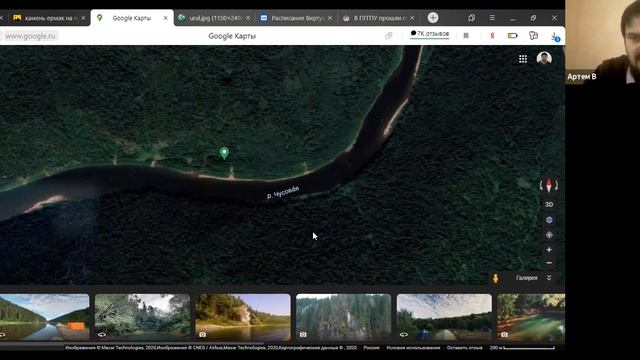Open the last green riverside photo thumbnail
Screen dimensions: 640x360
[x=531, y=317]
